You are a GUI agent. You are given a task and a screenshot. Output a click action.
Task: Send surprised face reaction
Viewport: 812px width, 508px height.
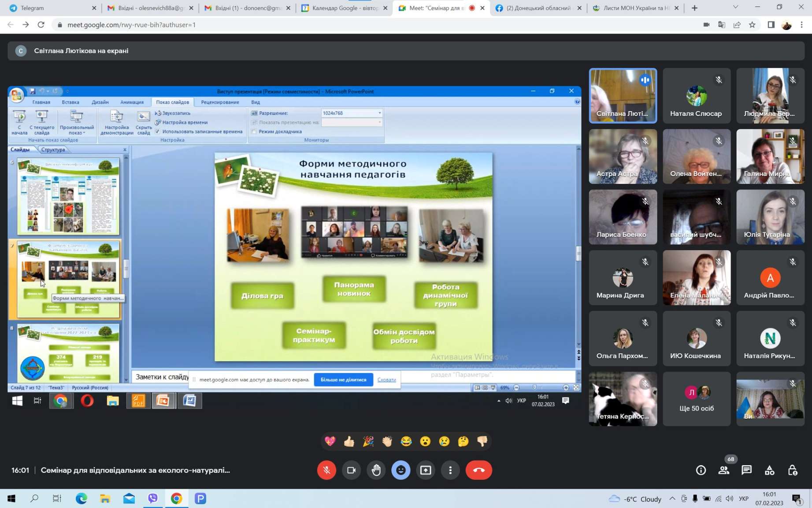tap(425, 441)
